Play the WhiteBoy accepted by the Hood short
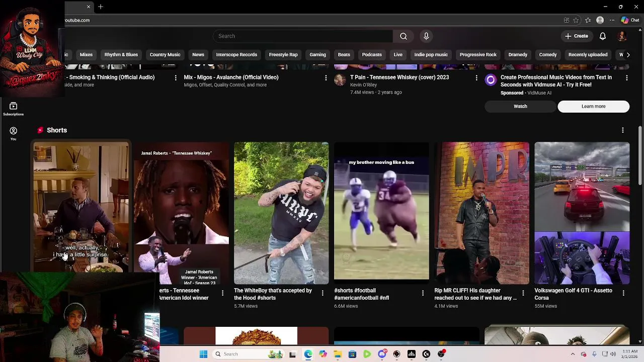 point(281,213)
